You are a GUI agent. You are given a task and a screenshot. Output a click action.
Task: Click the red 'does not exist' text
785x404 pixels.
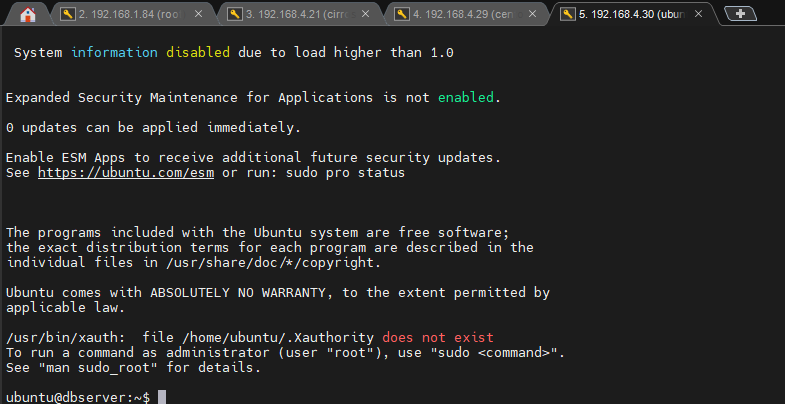(x=438, y=338)
